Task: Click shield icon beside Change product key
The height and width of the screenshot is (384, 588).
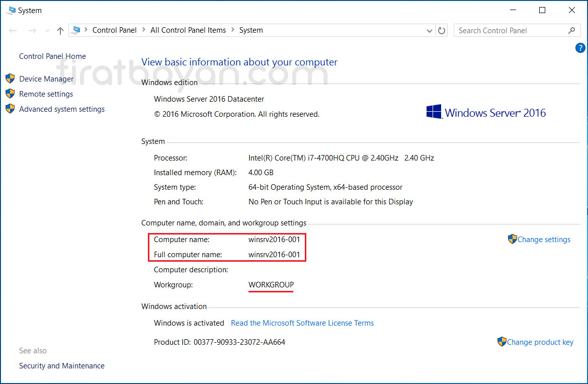Action: [502, 342]
